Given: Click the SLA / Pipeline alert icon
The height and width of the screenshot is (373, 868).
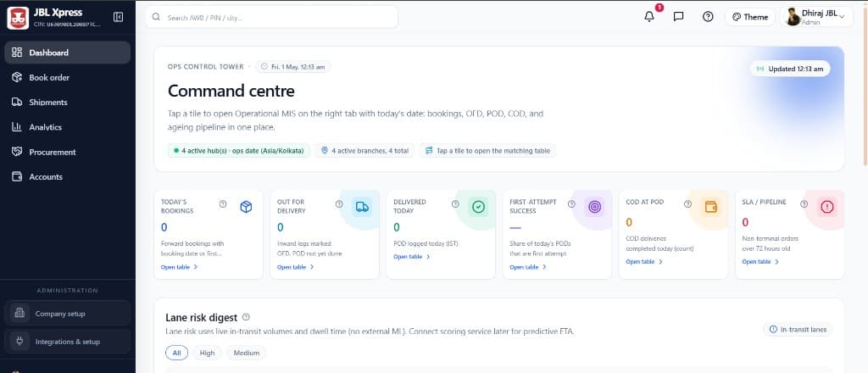Looking at the screenshot, I should (x=827, y=207).
